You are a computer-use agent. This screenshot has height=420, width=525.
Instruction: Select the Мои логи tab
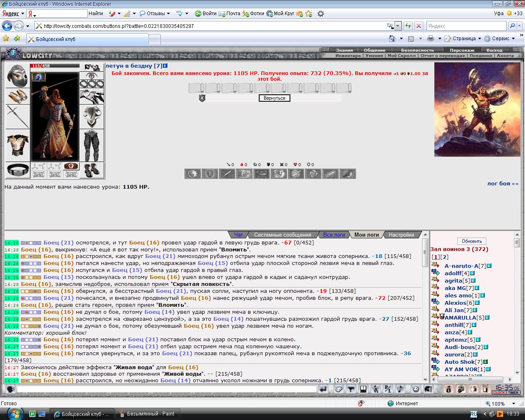click(366, 235)
